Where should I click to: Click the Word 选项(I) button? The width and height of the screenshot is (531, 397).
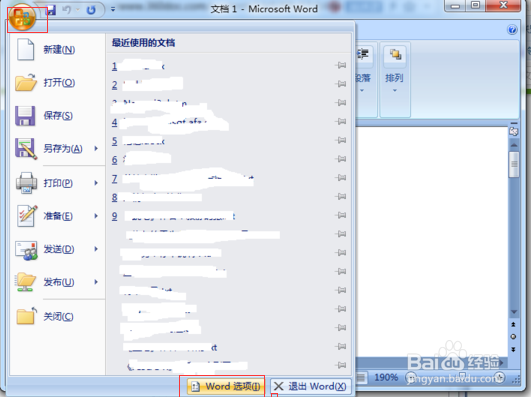(x=225, y=386)
